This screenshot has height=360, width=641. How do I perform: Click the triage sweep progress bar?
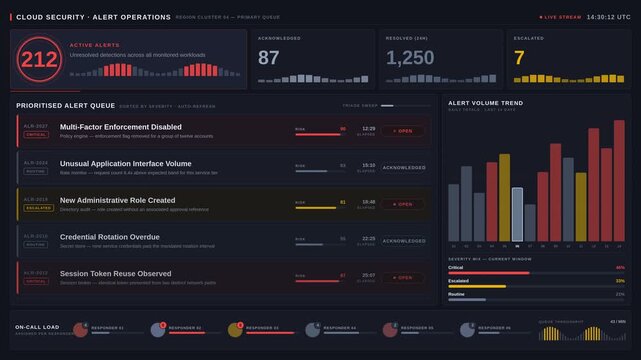click(406, 106)
